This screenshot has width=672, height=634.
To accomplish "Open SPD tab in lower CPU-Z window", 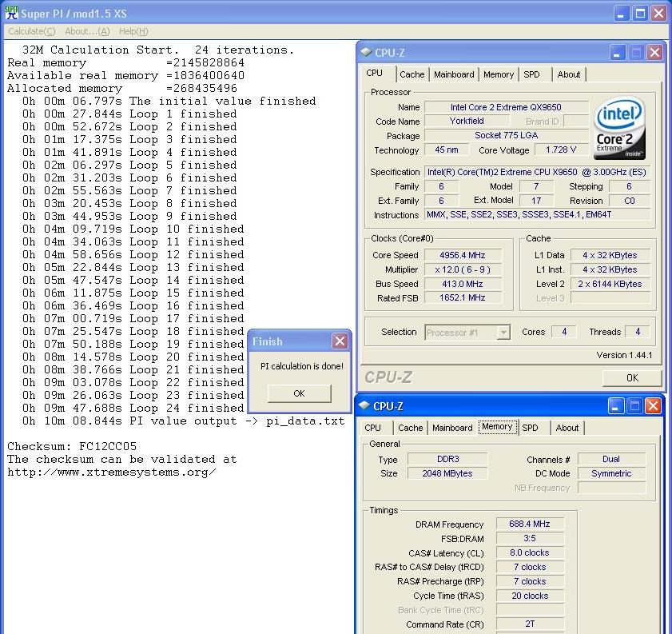I will [x=530, y=428].
